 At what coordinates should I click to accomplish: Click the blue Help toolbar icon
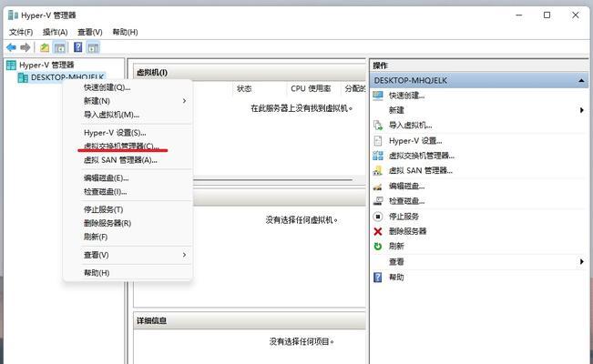pyautogui.click(x=78, y=47)
